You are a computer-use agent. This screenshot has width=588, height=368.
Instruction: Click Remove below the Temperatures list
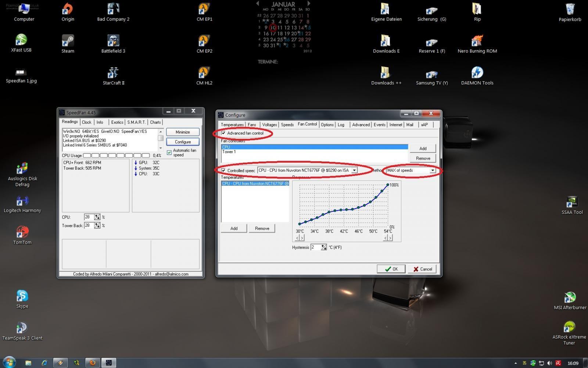pyautogui.click(x=262, y=229)
